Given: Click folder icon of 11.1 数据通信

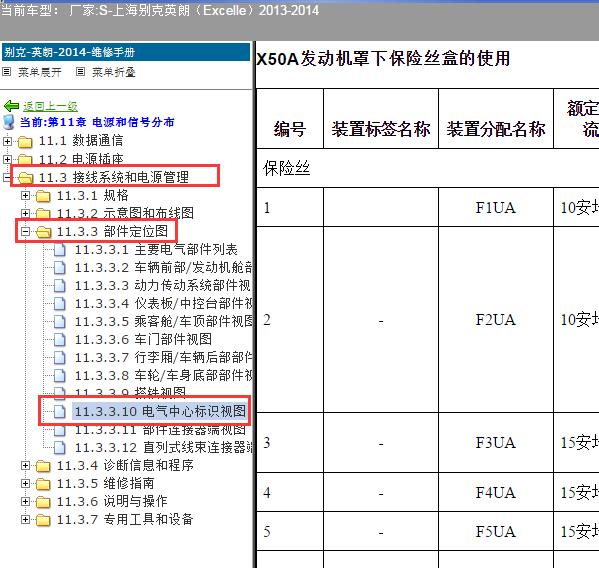Looking at the screenshot, I should [x=25, y=142].
